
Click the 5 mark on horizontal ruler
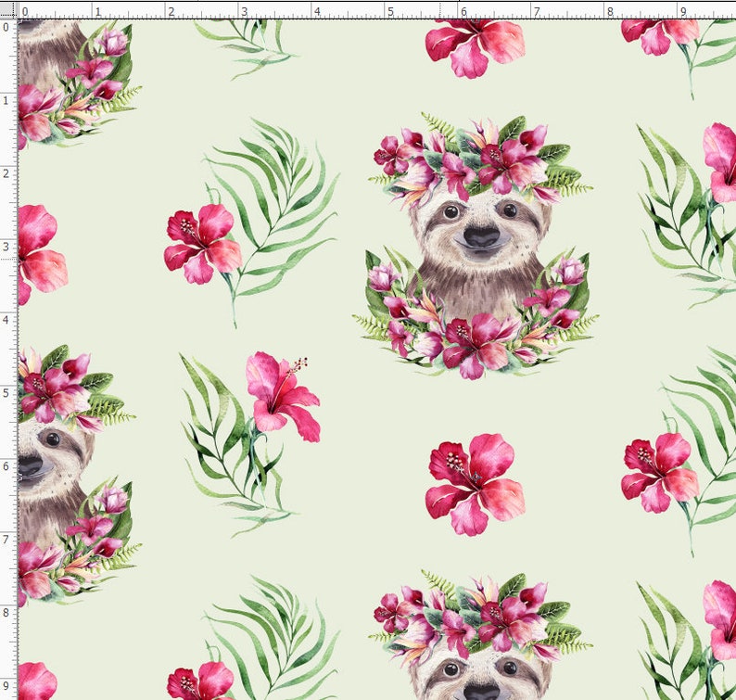[x=390, y=11]
